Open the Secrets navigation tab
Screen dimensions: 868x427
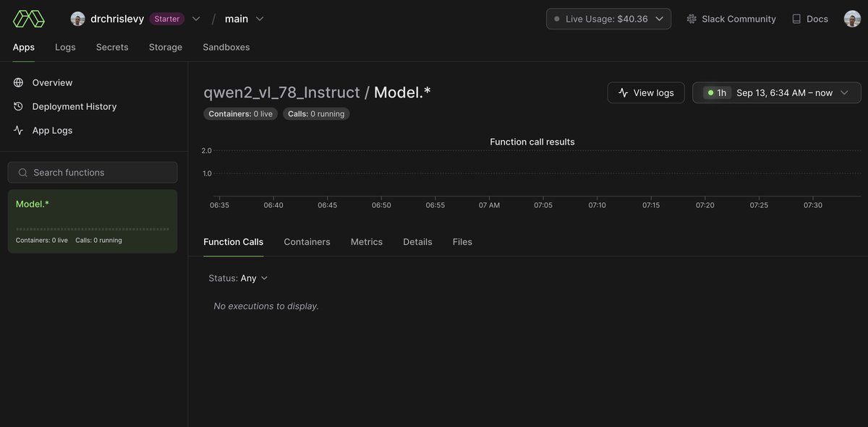[x=112, y=47]
